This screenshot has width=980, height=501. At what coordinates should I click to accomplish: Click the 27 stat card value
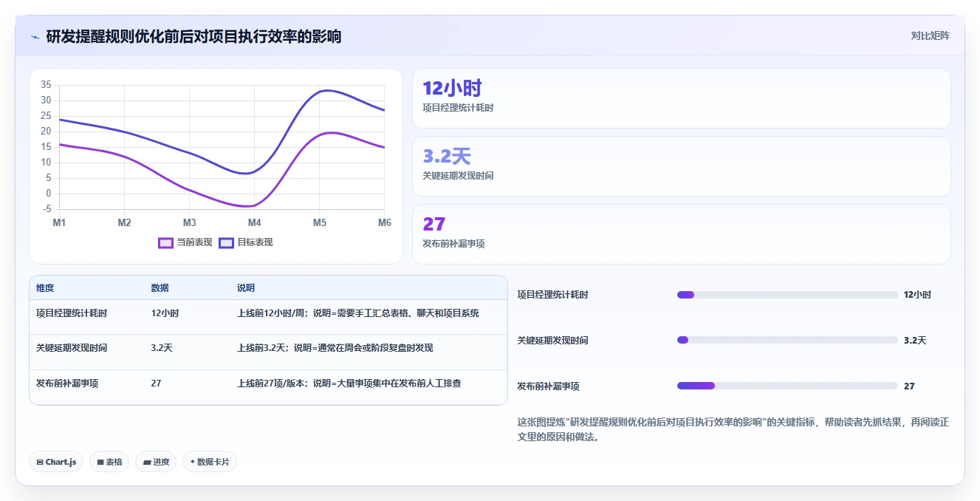[434, 225]
